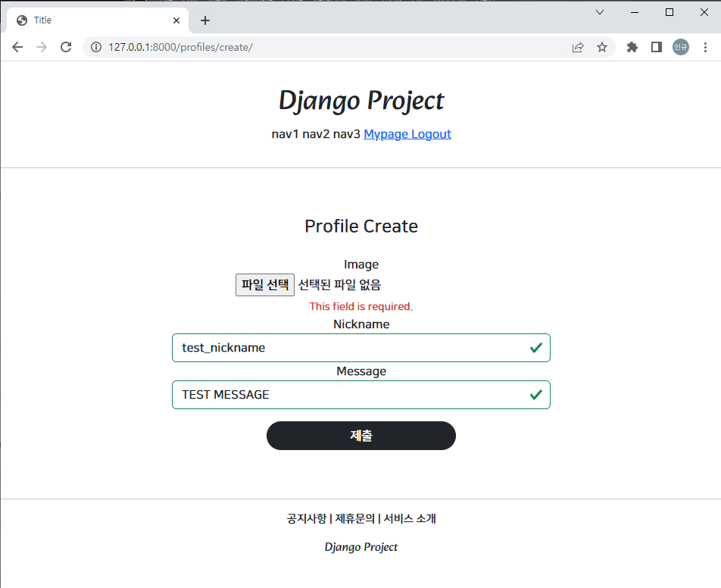Toggle the browser side panel
721x588 pixels.
(657, 47)
